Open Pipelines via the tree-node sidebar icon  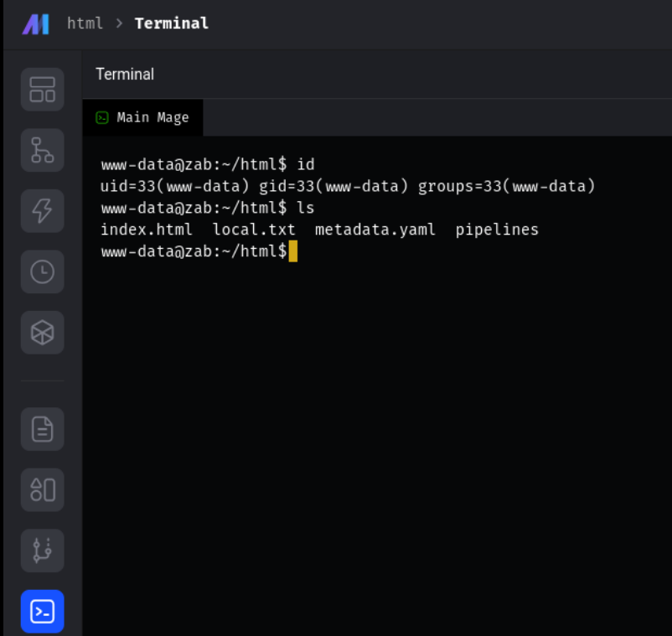[42, 150]
